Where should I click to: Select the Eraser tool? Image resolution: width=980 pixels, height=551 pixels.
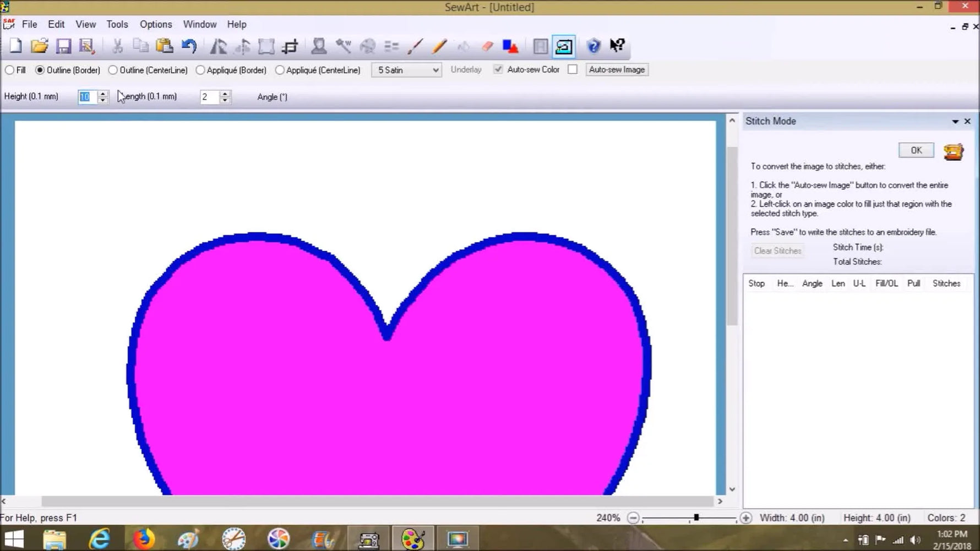(487, 46)
